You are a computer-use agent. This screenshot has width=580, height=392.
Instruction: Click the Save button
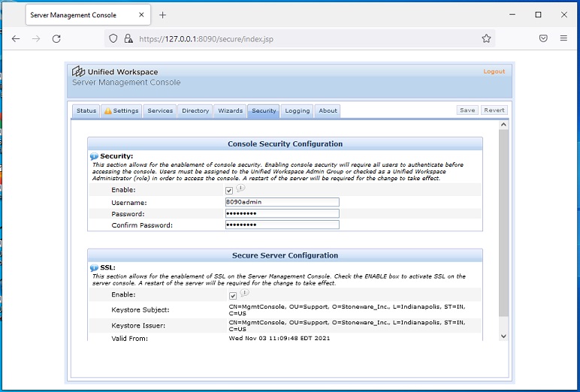(467, 110)
